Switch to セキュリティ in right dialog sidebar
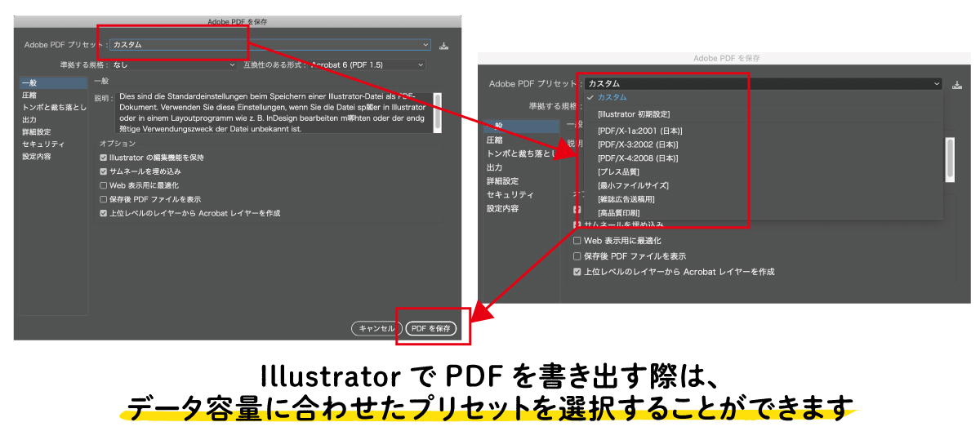This screenshot has width=980, height=440. (510, 195)
